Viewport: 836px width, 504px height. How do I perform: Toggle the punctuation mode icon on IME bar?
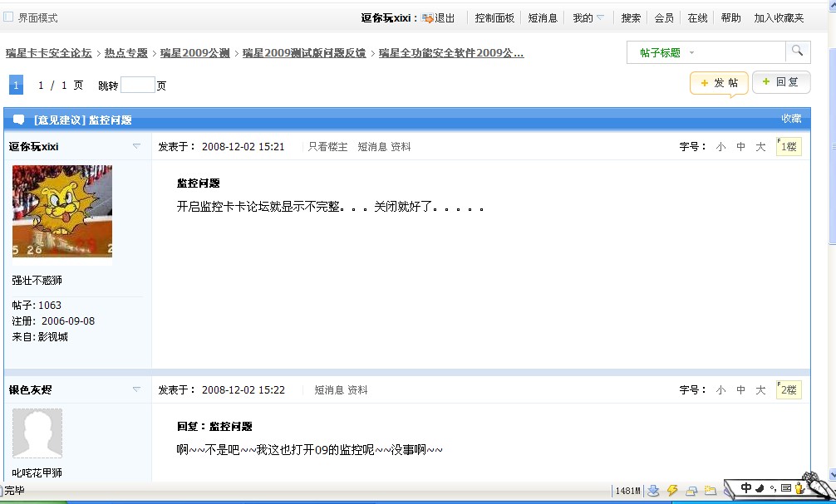[x=773, y=488]
